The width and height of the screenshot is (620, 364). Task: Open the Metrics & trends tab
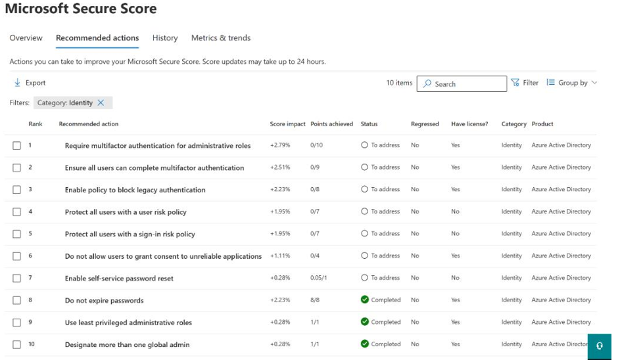tap(221, 38)
